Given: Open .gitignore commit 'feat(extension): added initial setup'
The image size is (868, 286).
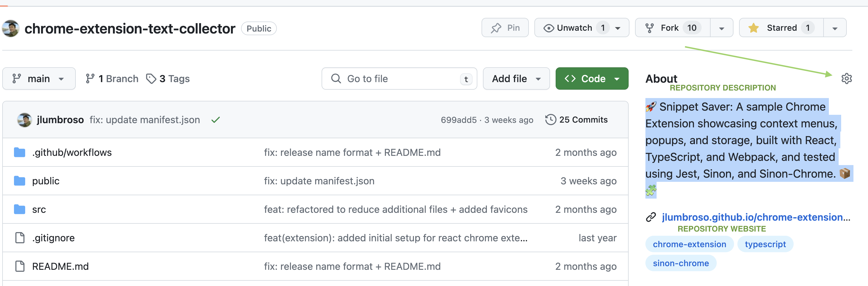Looking at the screenshot, I should (x=396, y=238).
